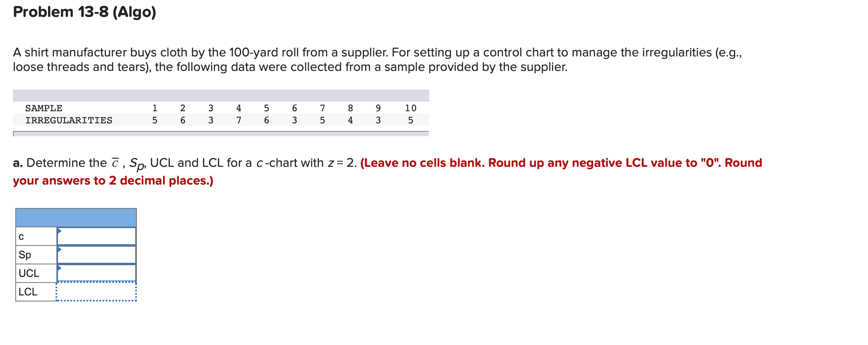Click the triangle icon in the UCL answer cell
The image size is (868, 345).
pyautogui.click(x=60, y=268)
